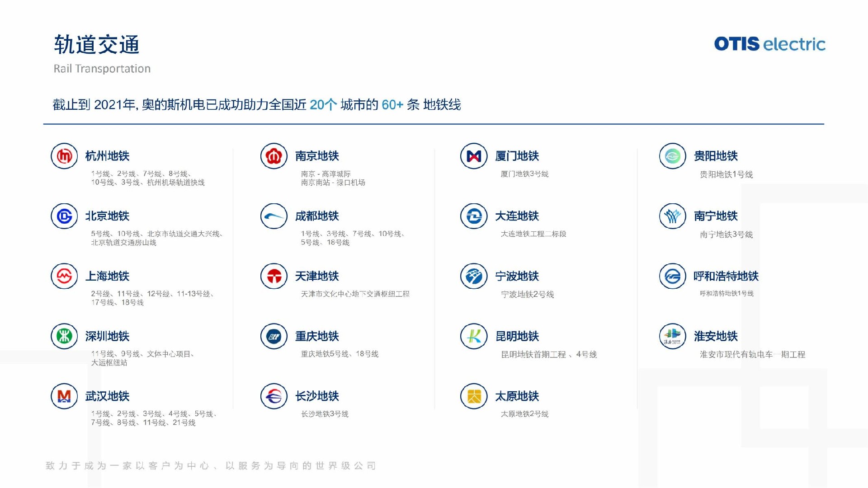
Task: Click 大运枢纽站 text under 深圳地铁
Action: (x=109, y=363)
